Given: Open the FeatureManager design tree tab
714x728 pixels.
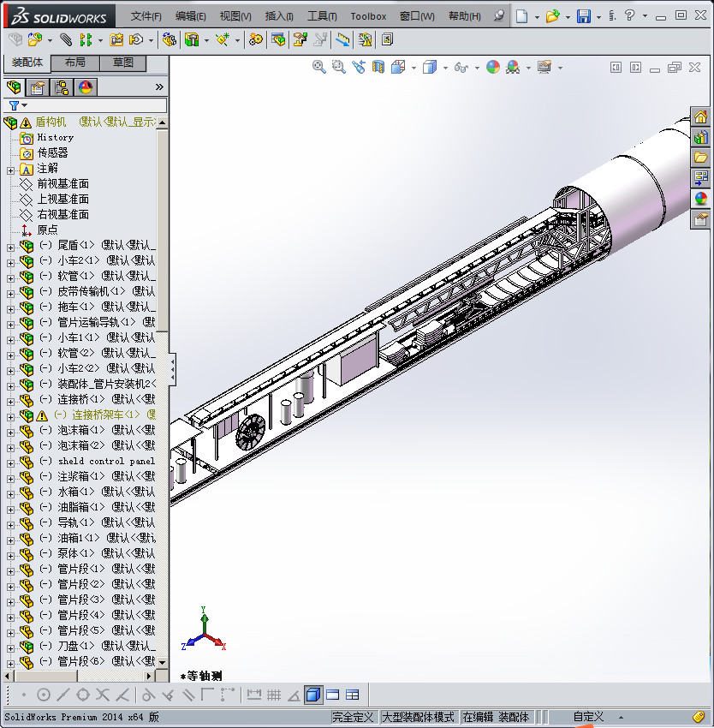Looking at the screenshot, I should (x=14, y=87).
